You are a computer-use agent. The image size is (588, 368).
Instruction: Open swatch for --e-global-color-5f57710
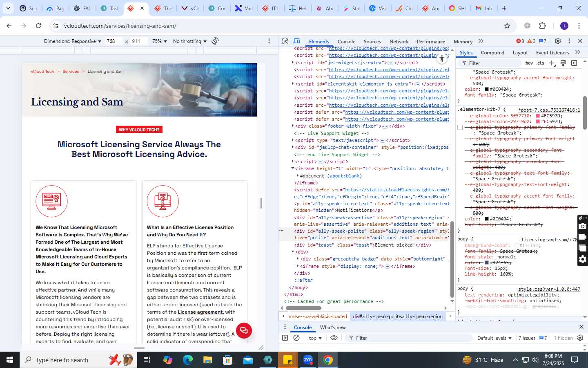point(538,116)
